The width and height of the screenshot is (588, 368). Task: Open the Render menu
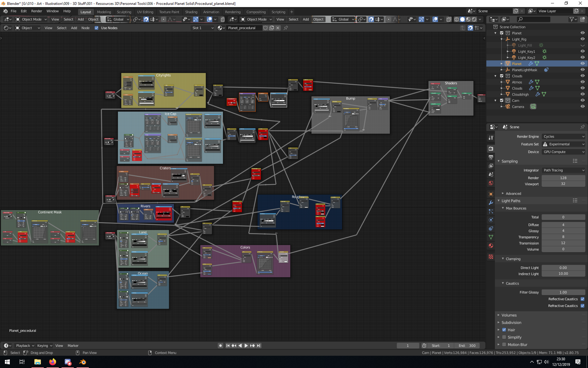point(36,11)
